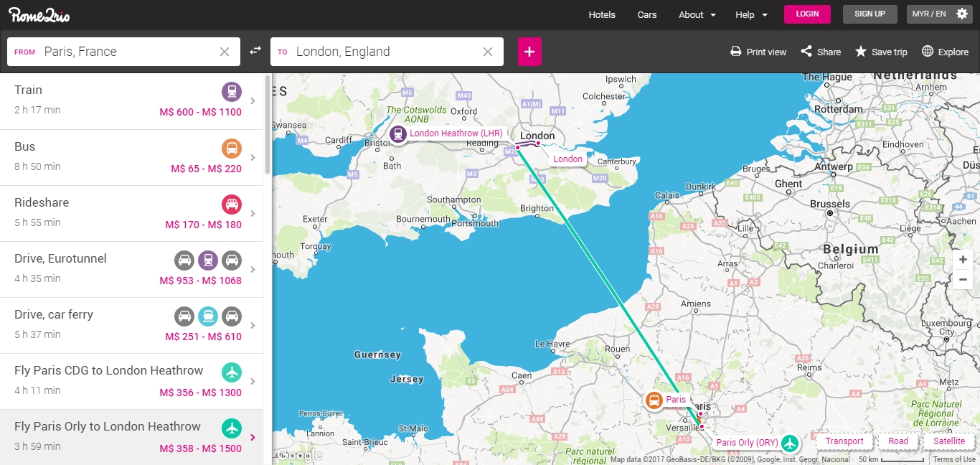
Task: Click the Print view printer icon
Action: pyautogui.click(x=736, y=52)
